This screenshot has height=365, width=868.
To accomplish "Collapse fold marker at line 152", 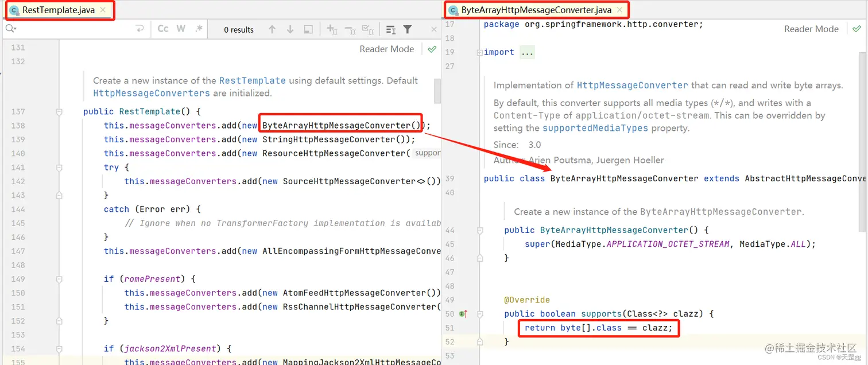I will 59,321.
